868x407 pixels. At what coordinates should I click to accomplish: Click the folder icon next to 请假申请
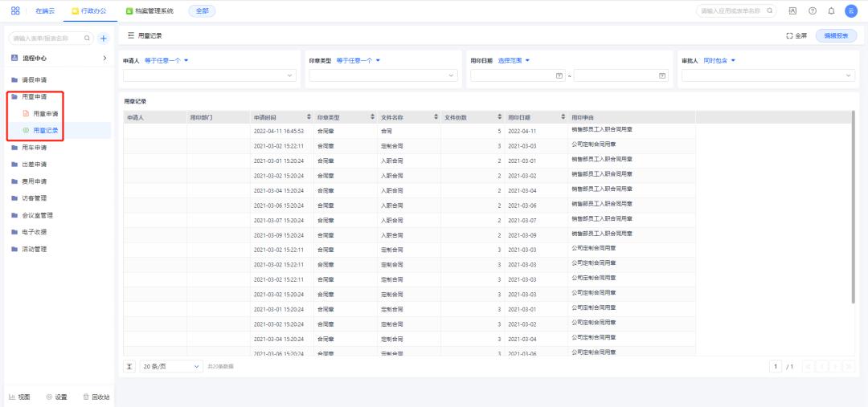point(15,79)
